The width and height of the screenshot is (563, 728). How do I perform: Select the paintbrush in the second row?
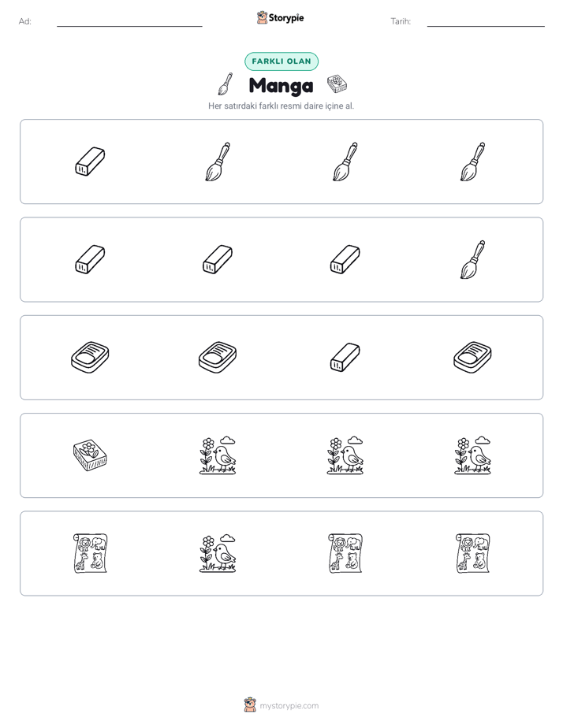472,259
